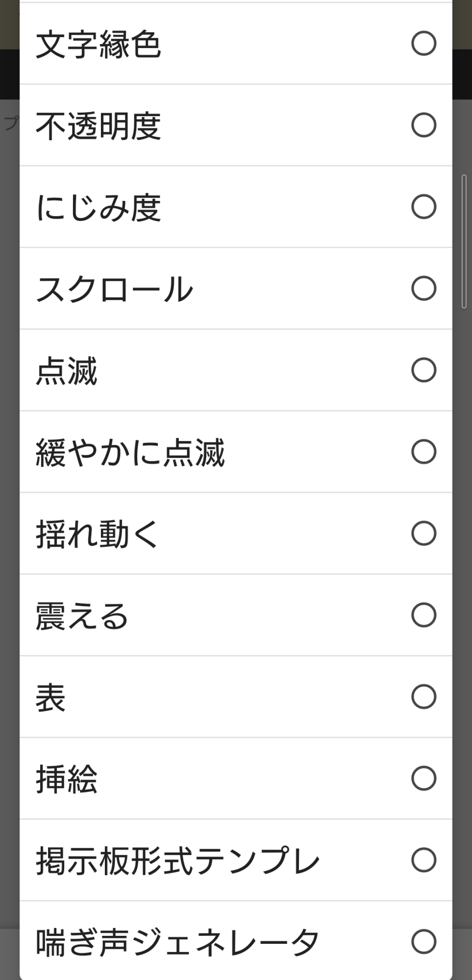
Task: Select the 不透明度 radio button
Action: 423,125
